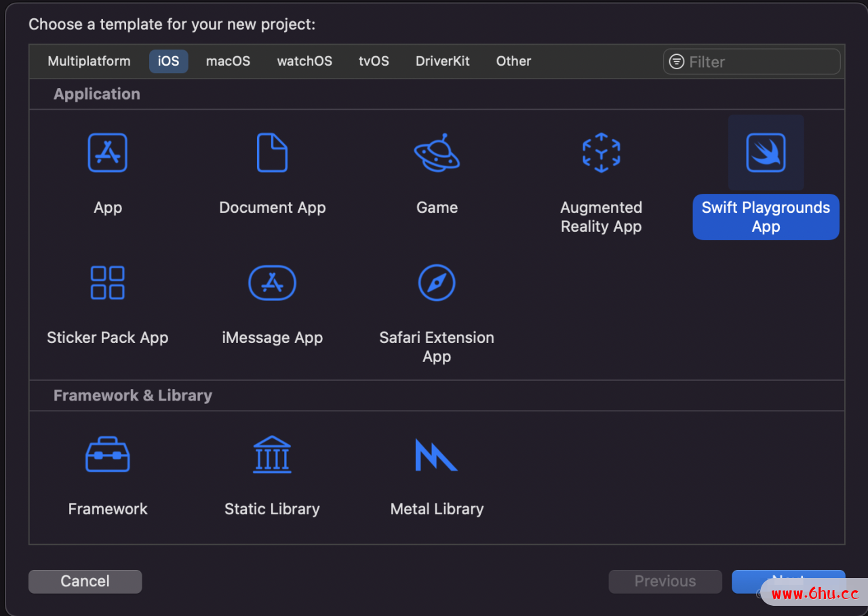The image size is (868, 616).
Task: Choose the Sticker Pack App grid icon
Action: click(107, 283)
